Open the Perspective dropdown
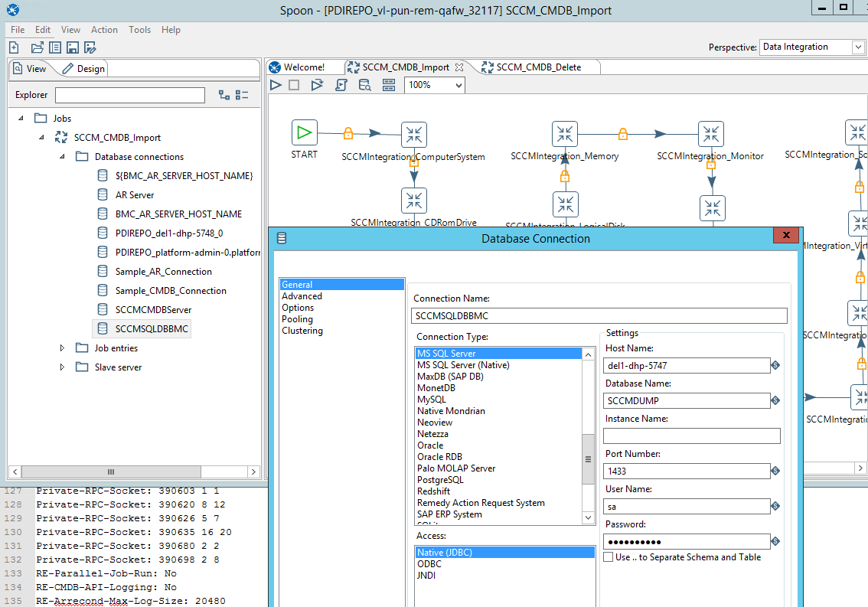Image resolution: width=868 pixels, height=607 pixels. [858, 47]
